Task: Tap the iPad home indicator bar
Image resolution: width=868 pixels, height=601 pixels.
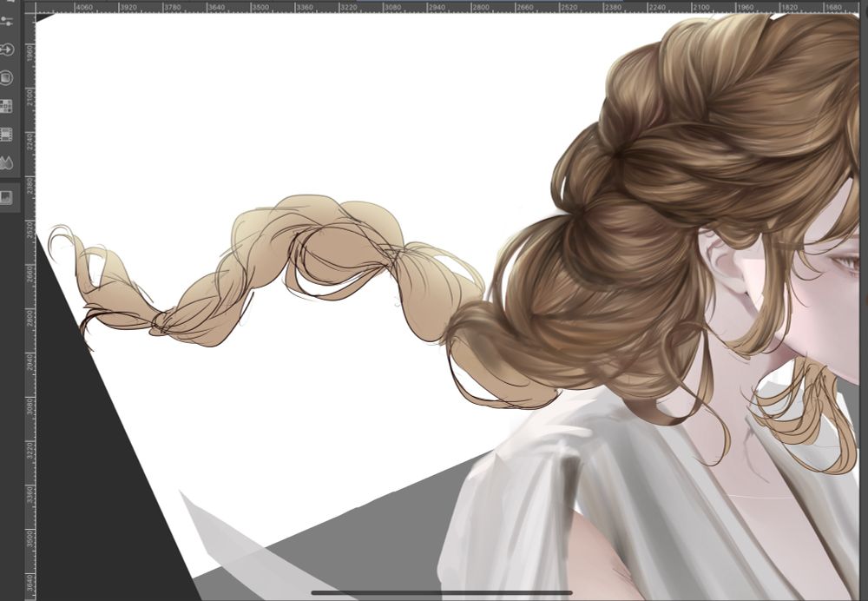Action: click(x=441, y=592)
